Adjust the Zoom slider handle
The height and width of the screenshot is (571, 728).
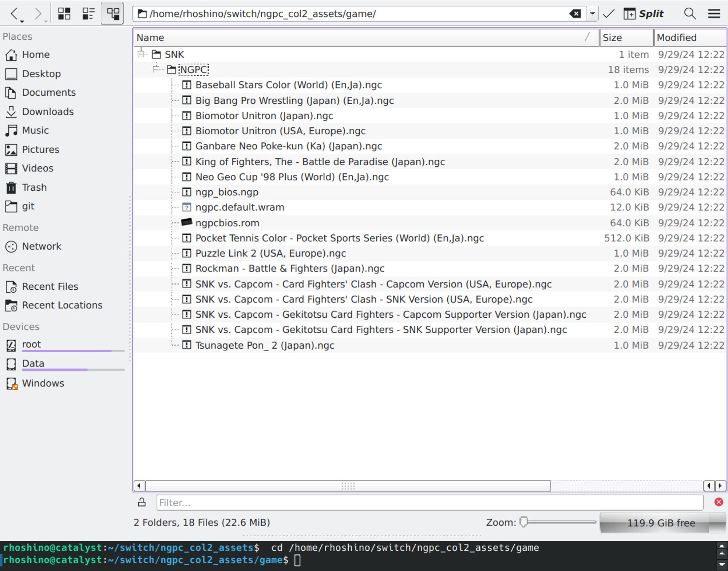click(x=523, y=522)
